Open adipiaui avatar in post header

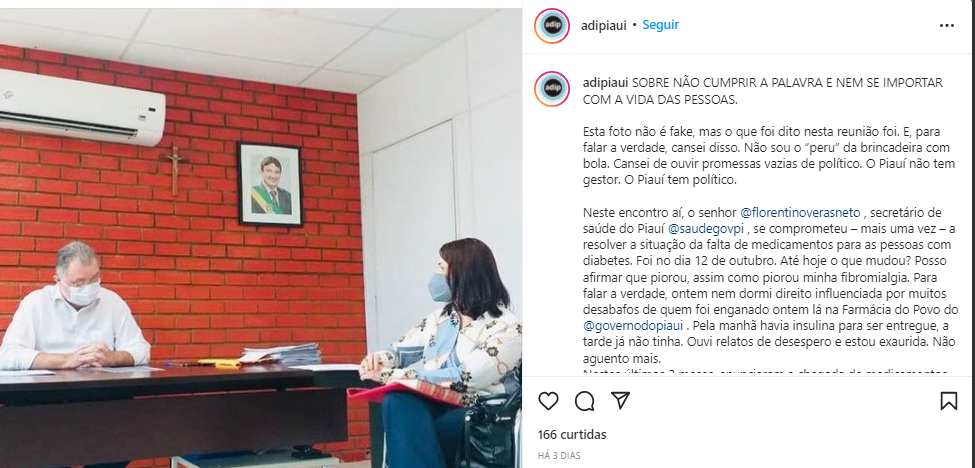[552, 25]
